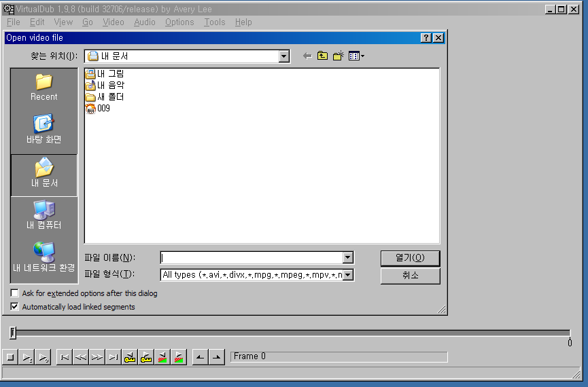
Task: Set the mark-in selection start
Action: pyautogui.click(x=201, y=357)
